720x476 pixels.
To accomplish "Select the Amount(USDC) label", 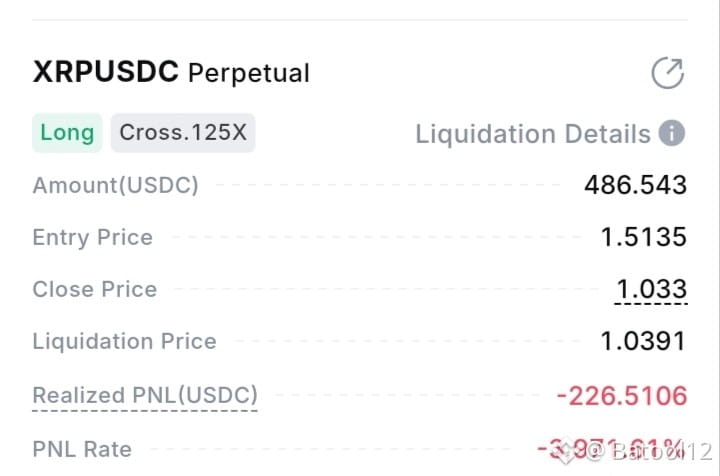I will (116, 185).
